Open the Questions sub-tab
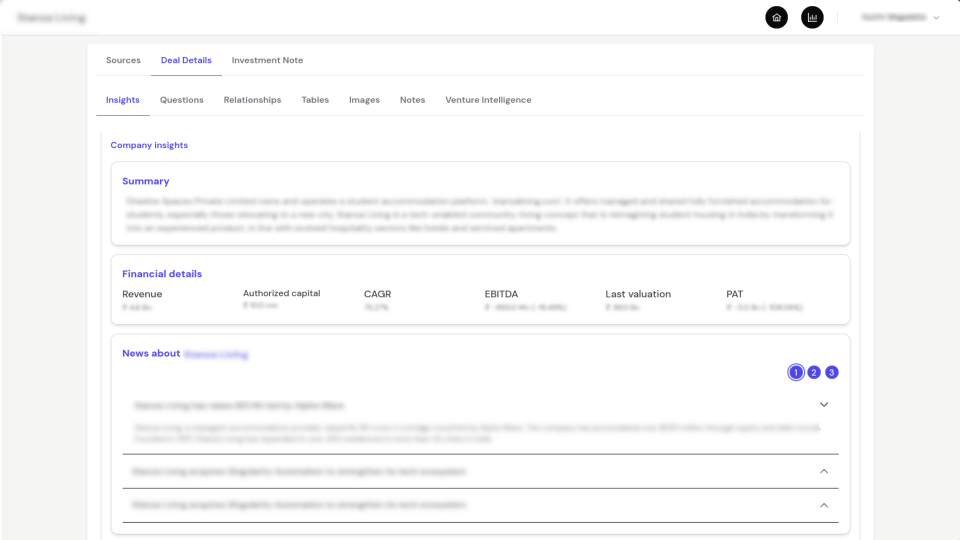 (181, 100)
